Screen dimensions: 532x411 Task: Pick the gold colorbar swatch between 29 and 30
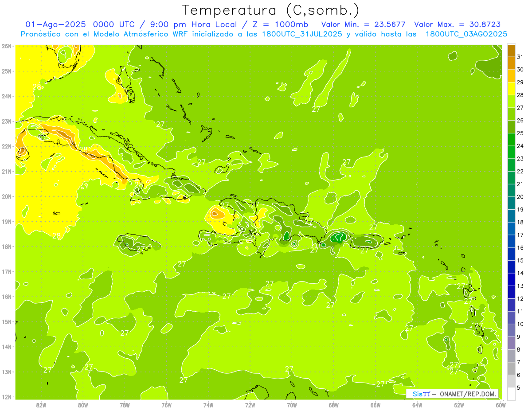[511, 76]
